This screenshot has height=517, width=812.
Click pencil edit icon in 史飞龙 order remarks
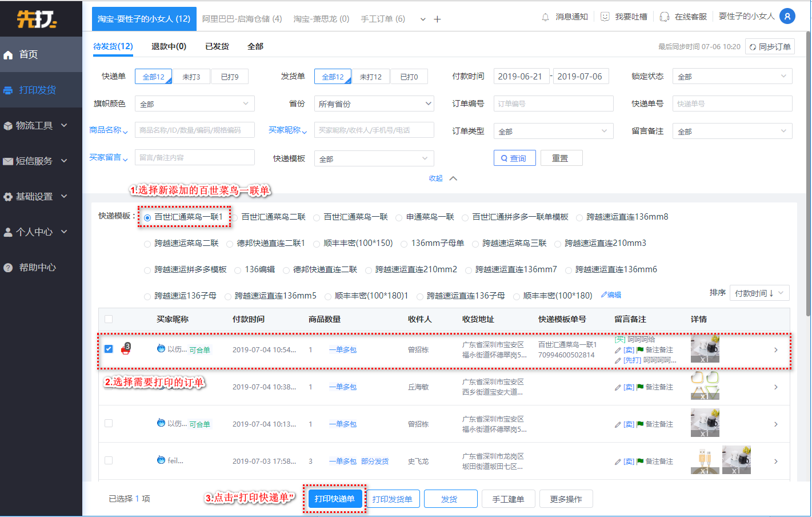(x=618, y=462)
